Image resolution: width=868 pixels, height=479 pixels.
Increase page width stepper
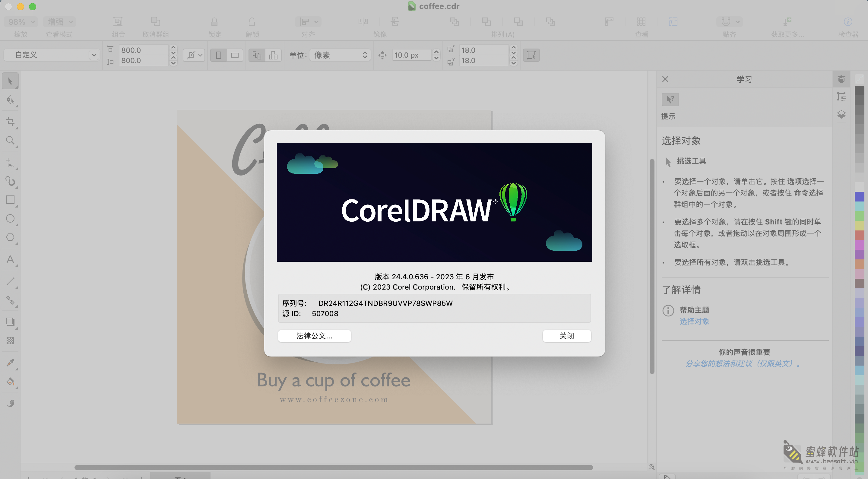pos(173,47)
